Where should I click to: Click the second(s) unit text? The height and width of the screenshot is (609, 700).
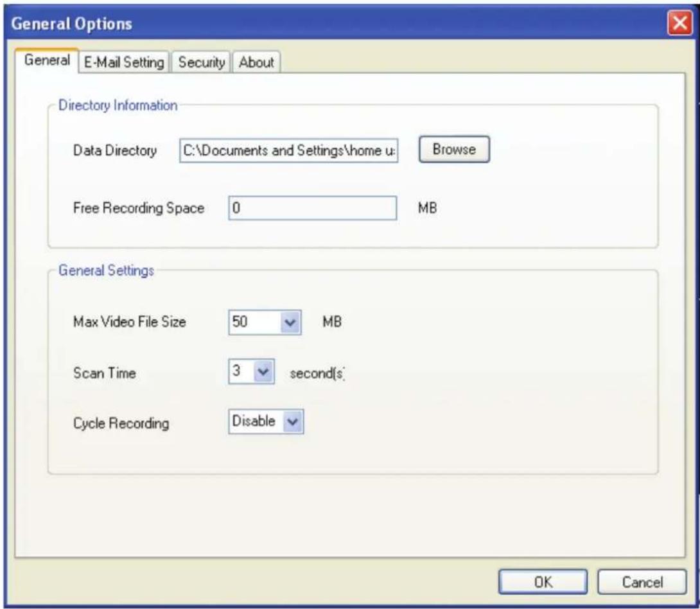point(317,373)
